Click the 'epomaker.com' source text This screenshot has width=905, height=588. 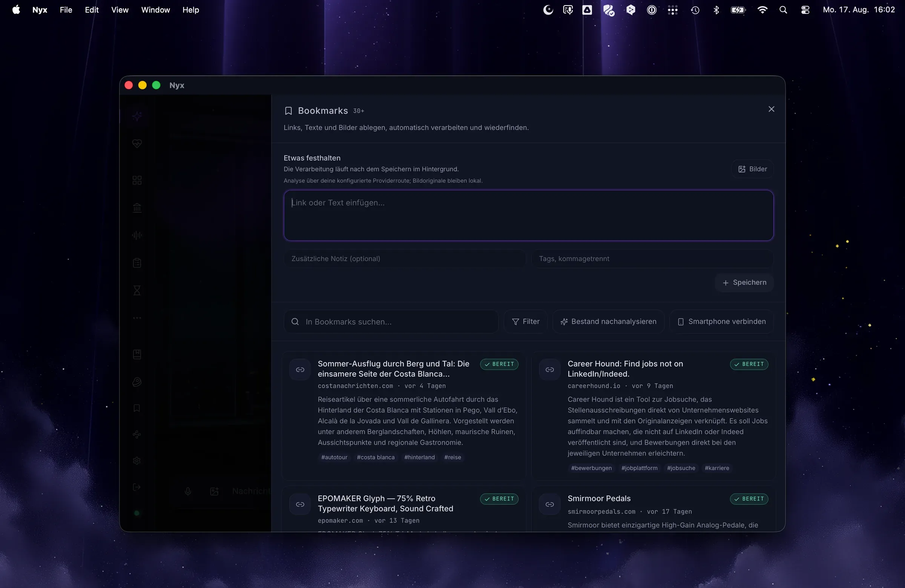click(341, 521)
